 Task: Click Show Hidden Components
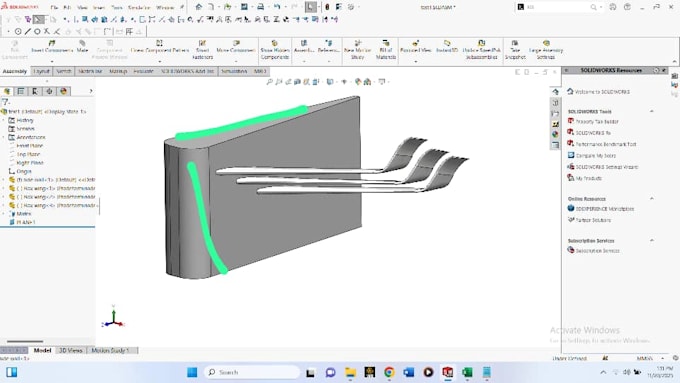(x=275, y=50)
